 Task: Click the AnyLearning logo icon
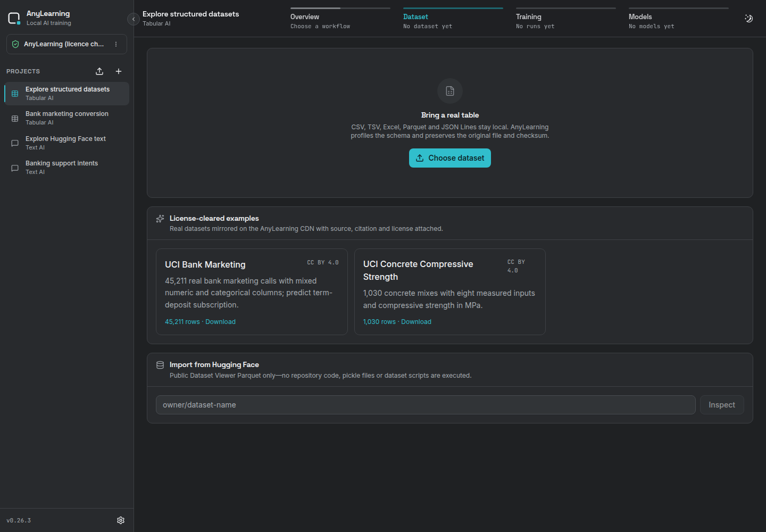tap(14, 19)
